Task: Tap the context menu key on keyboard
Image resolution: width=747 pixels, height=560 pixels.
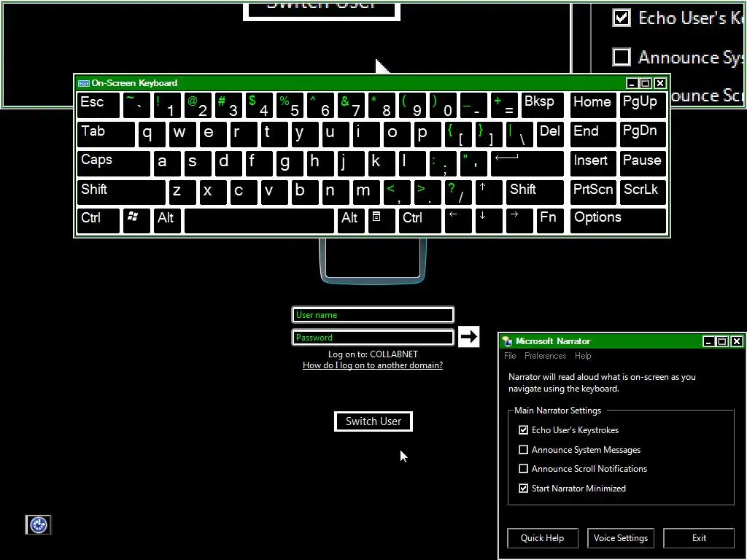Action: (x=382, y=220)
